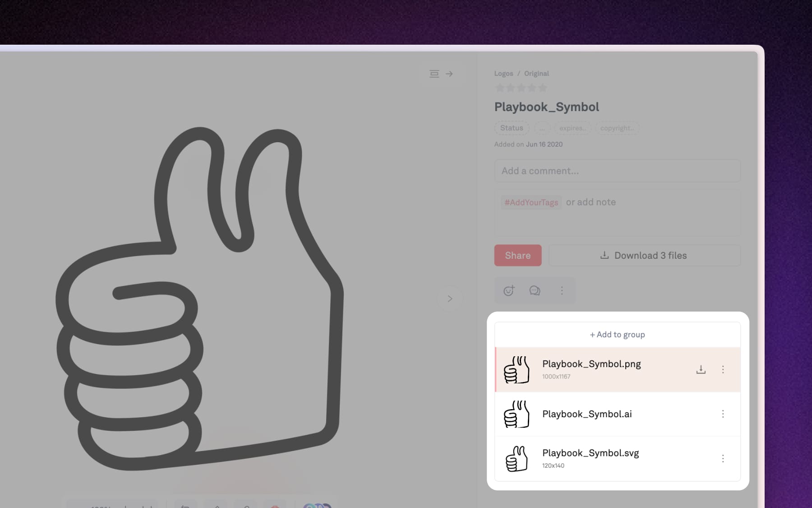Click the Share button
This screenshot has width=812, height=508.
coord(517,256)
